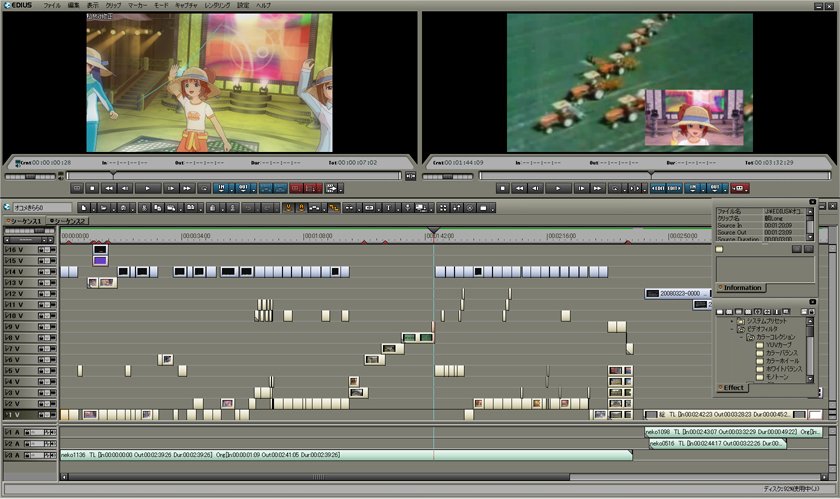Click the Player position scrub bar

coord(234,176)
